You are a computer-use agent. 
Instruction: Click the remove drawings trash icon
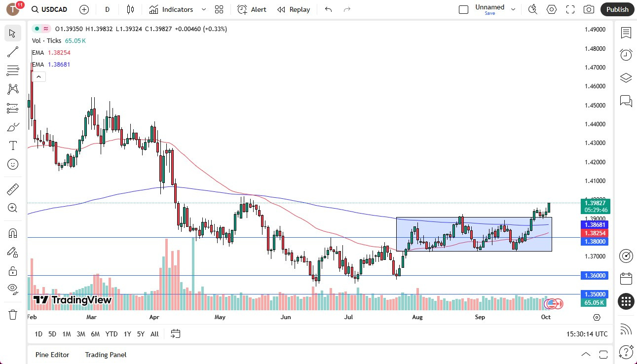pyautogui.click(x=12, y=314)
